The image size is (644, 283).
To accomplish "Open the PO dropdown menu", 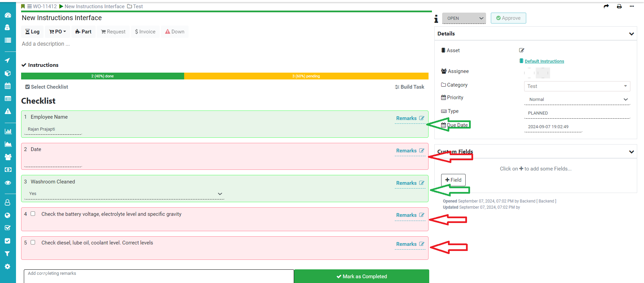I will (x=58, y=32).
